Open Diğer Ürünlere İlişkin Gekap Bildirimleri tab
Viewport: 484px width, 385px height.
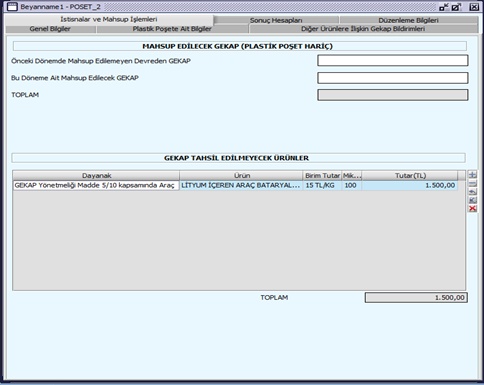click(363, 29)
